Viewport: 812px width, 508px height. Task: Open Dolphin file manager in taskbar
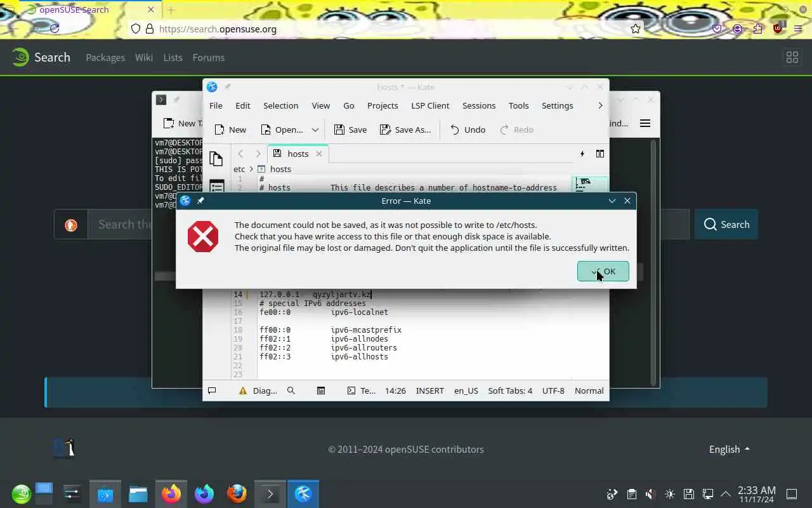[x=138, y=494]
